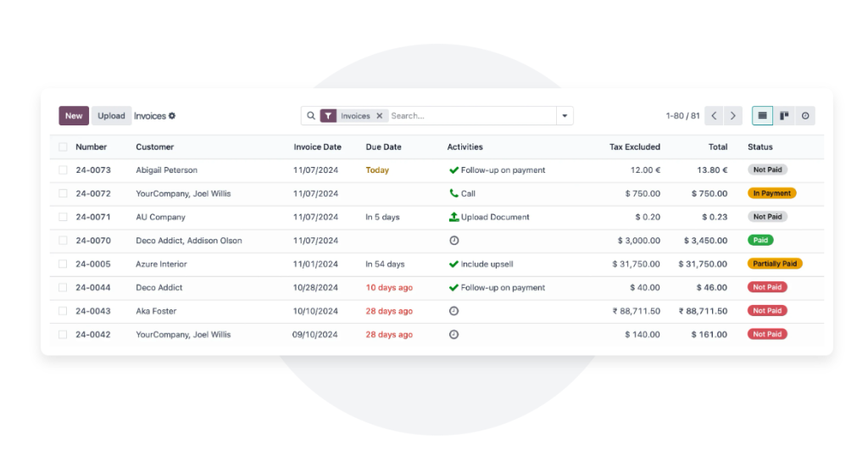Switch to the kanban view
868x466 pixels.
pyautogui.click(x=784, y=116)
